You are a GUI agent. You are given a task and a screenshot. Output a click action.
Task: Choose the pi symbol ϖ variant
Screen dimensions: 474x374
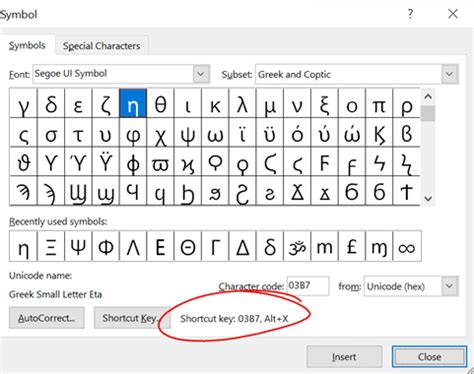(x=160, y=162)
